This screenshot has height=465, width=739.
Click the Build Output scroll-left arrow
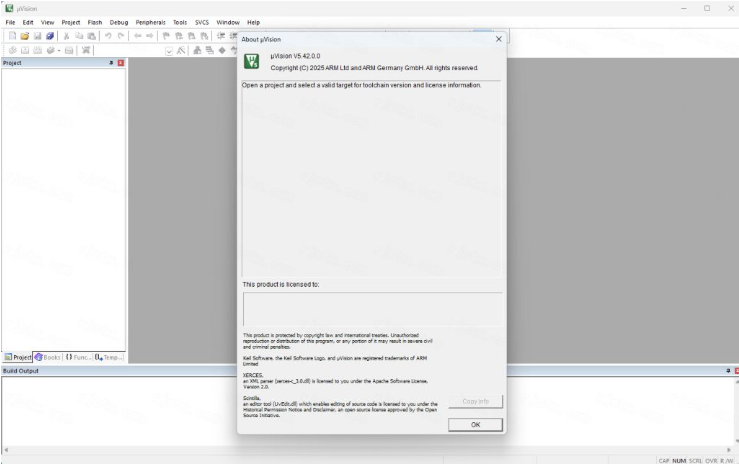tap(6, 450)
